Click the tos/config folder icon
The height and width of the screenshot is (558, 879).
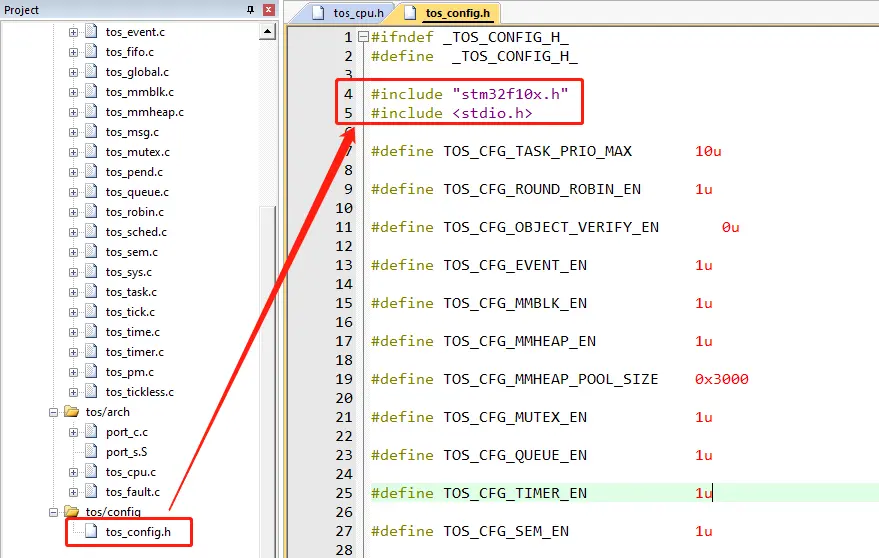[71, 511]
